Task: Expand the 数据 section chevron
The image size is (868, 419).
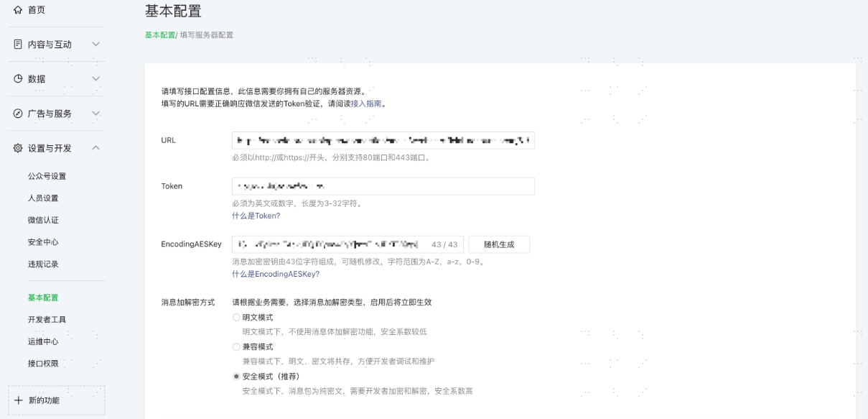Action: point(95,79)
